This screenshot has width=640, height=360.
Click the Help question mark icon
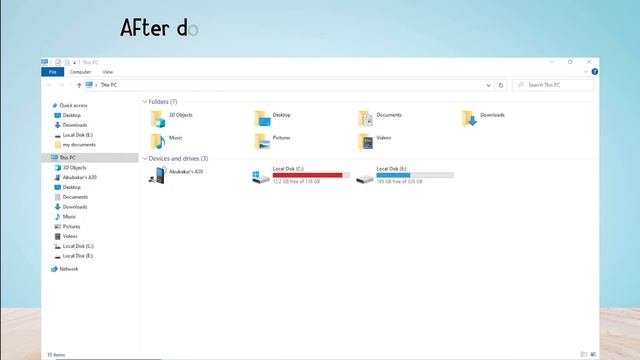595,72
